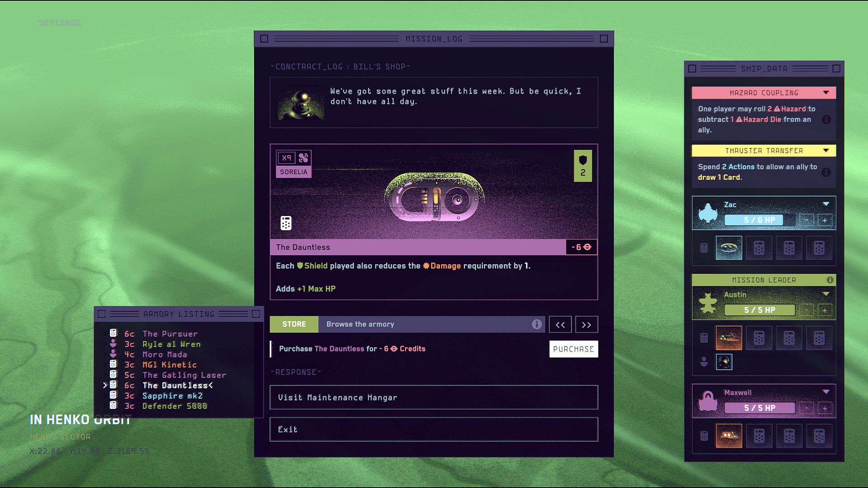Click the shield value 2 badge
868x488 pixels.
point(583,166)
